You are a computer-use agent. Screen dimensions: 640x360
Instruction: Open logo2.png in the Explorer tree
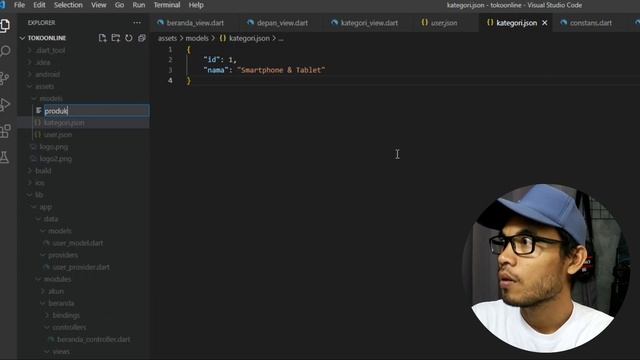coord(56,159)
